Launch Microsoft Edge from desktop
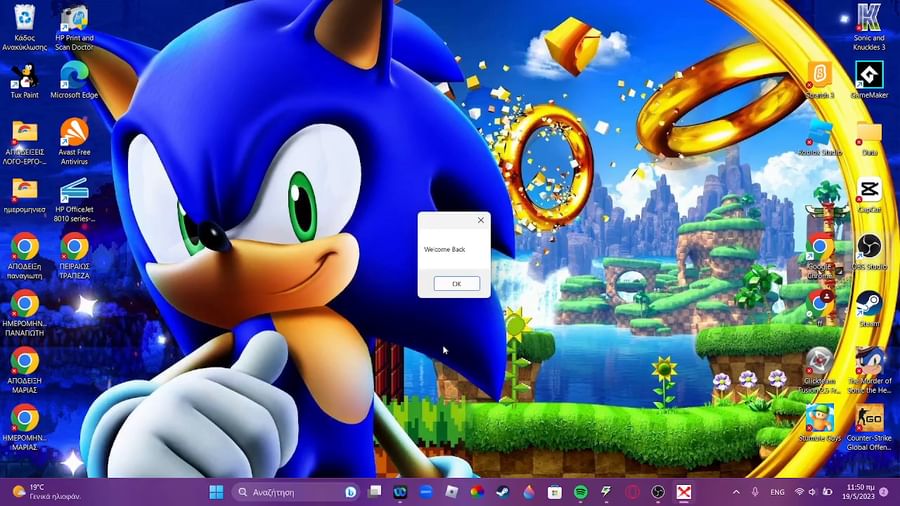The image size is (900, 506). click(74, 80)
